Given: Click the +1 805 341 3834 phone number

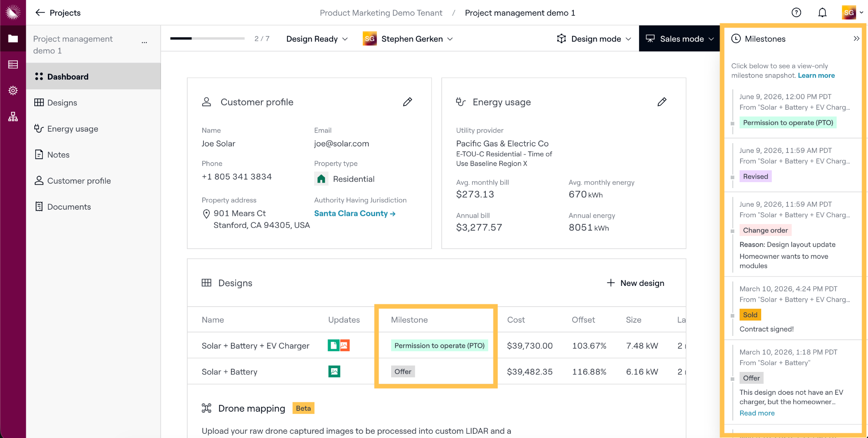Looking at the screenshot, I should coord(236,177).
